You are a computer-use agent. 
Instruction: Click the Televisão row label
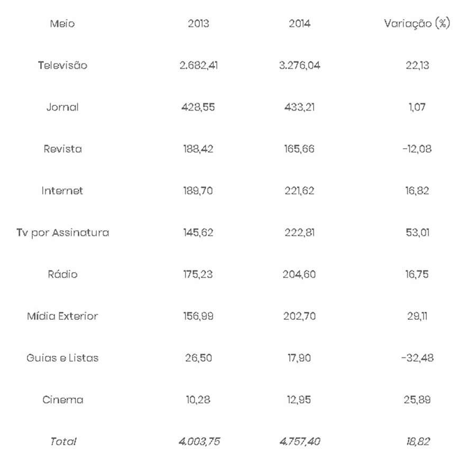click(62, 66)
